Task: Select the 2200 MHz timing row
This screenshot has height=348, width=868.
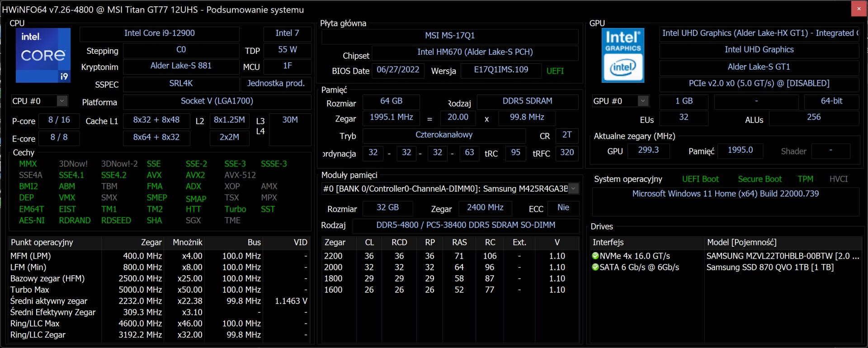Action: [450, 256]
